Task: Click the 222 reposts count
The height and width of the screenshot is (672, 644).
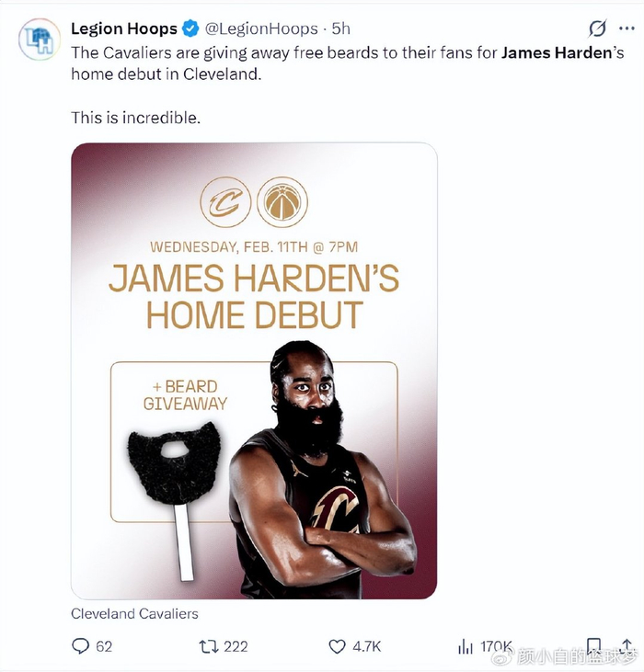Action: pyautogui.click(x=236, y=646)
